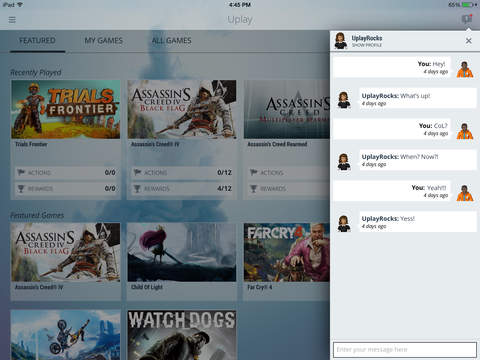480x360 pixels.
Task: Focus the 'Enter your message here' field
Action: point(405,350)
